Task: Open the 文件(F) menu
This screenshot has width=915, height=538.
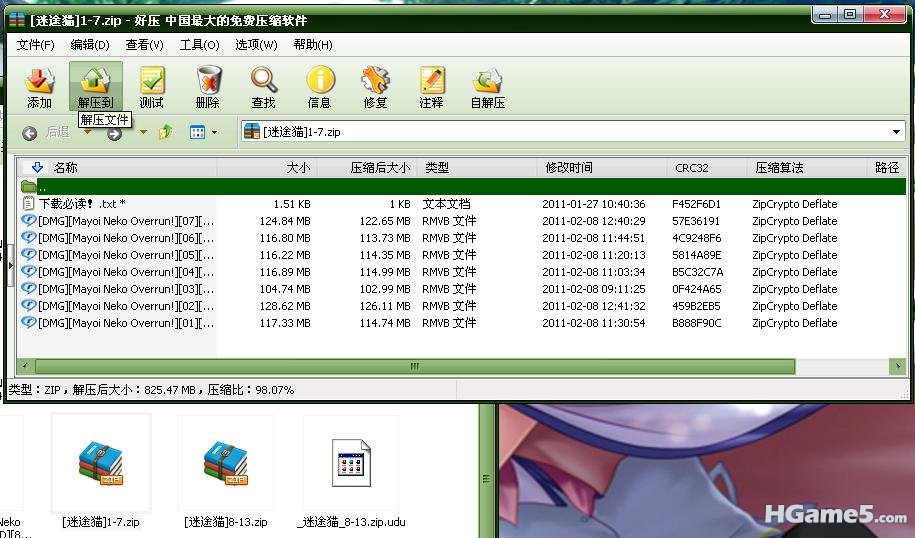Action: tap(35, 45)
